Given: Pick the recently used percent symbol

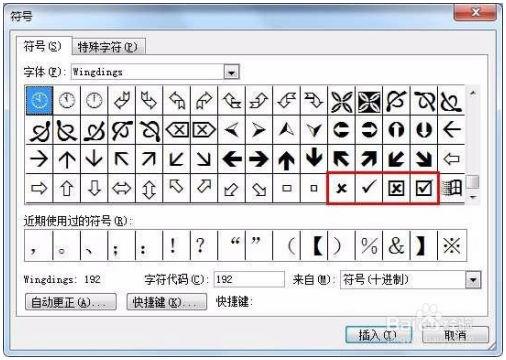Looking at the screenshot, I should [x=369, y=246].
